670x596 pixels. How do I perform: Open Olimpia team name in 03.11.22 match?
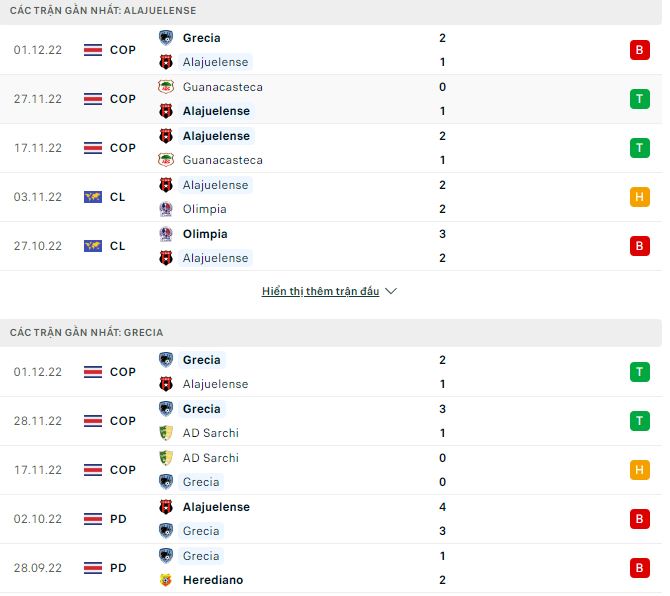[x=205, y=209]
